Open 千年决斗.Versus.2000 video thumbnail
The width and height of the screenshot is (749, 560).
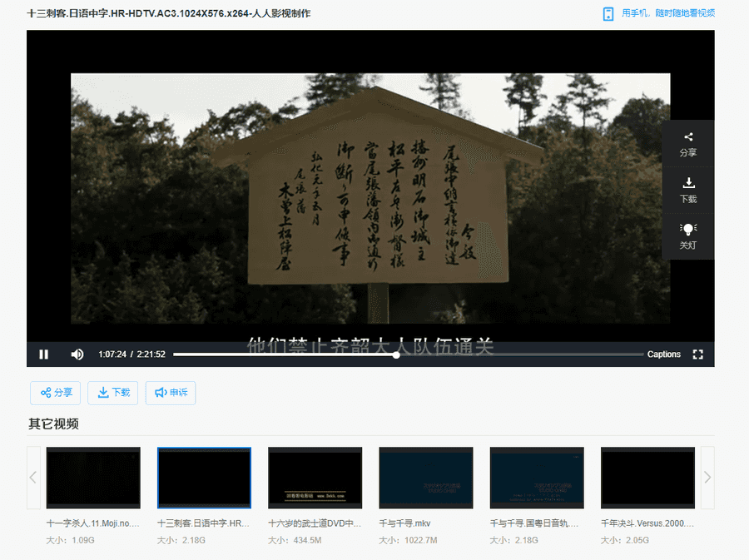tap(647, 478)
